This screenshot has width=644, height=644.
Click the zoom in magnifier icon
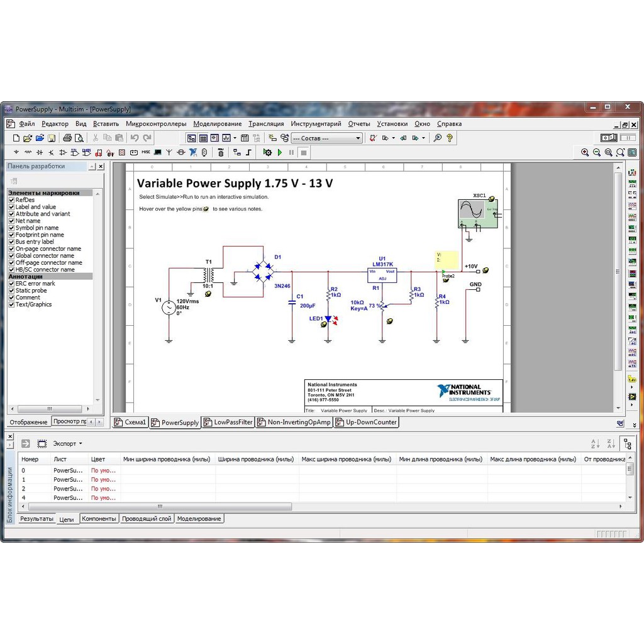[585, 152]
